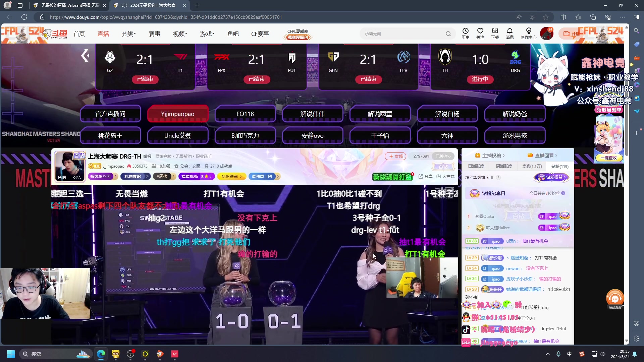Select 解说伟伟 stream button

pos(313,114)
